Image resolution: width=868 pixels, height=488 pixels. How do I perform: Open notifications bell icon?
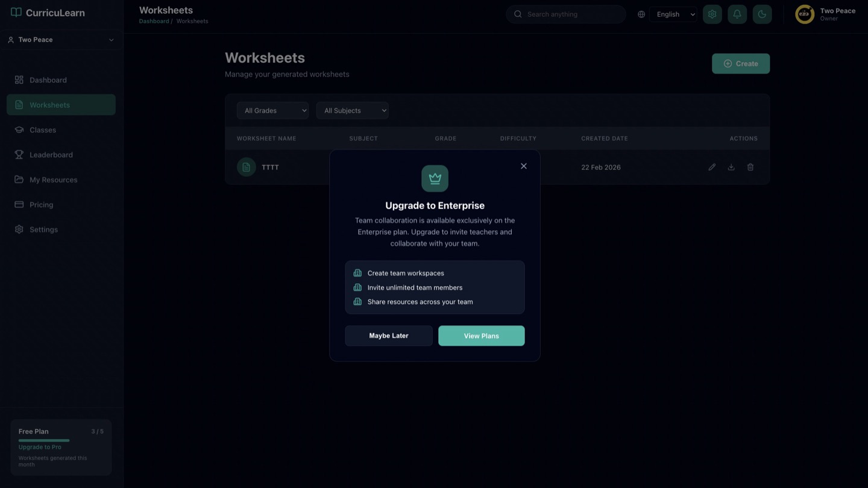737,14
